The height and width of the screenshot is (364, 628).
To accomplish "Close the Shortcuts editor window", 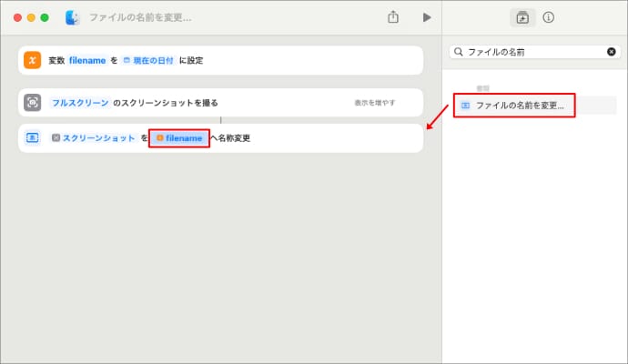I will [x=17, y=17].
